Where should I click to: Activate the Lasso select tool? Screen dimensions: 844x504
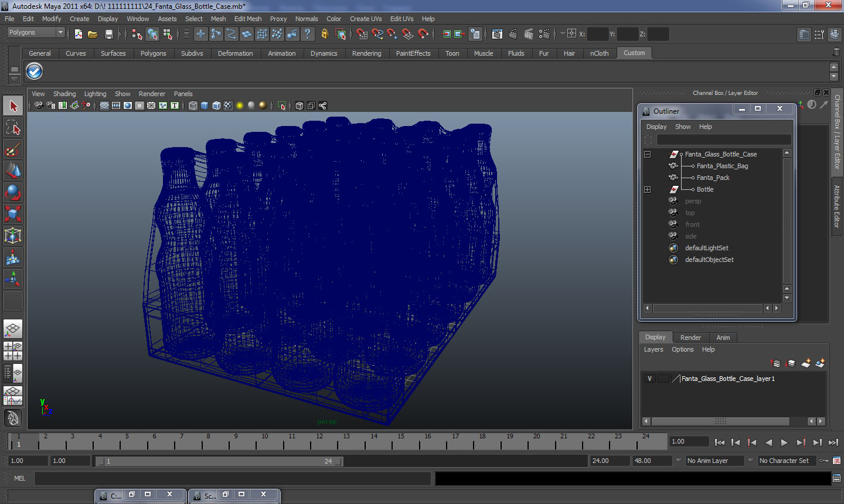coord(13,128)
